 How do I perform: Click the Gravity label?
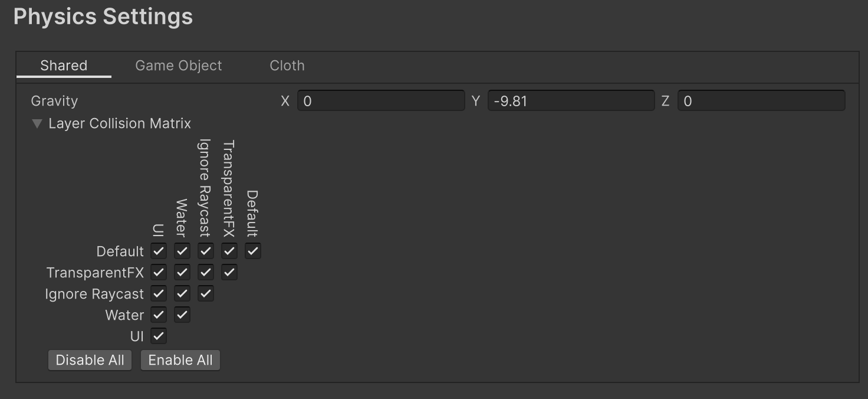tap(54, 100)
